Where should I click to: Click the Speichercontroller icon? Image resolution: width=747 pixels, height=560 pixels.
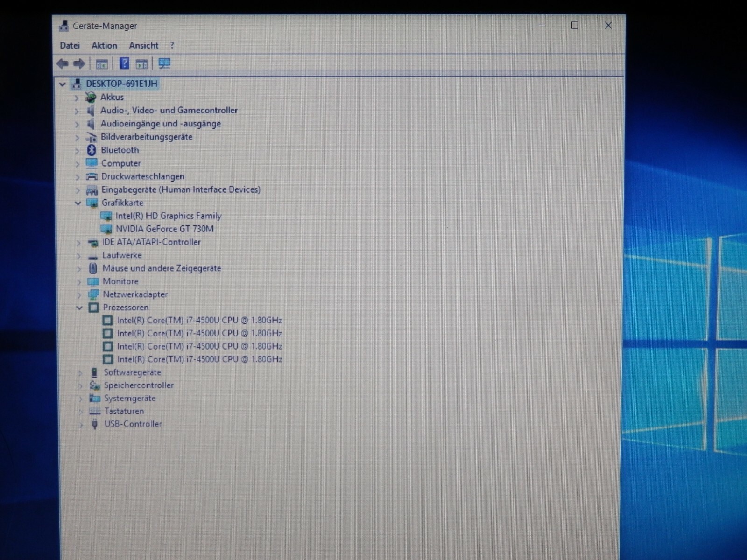(x=95, y=385)
